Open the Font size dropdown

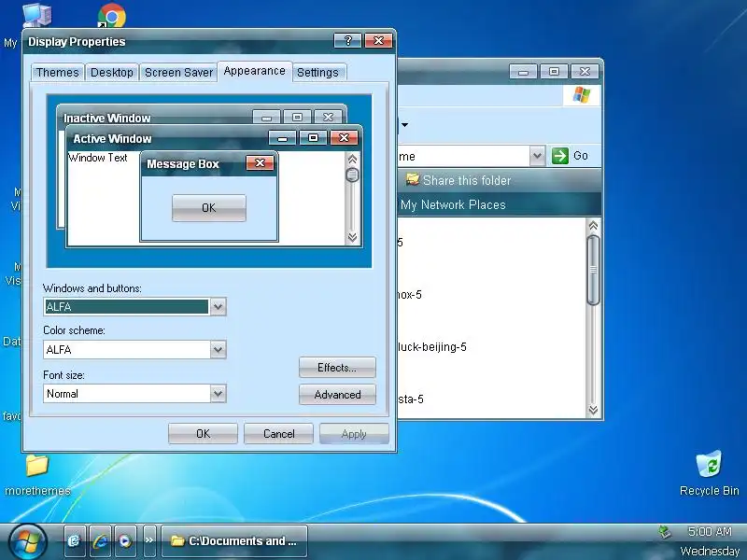coord(218,393)
